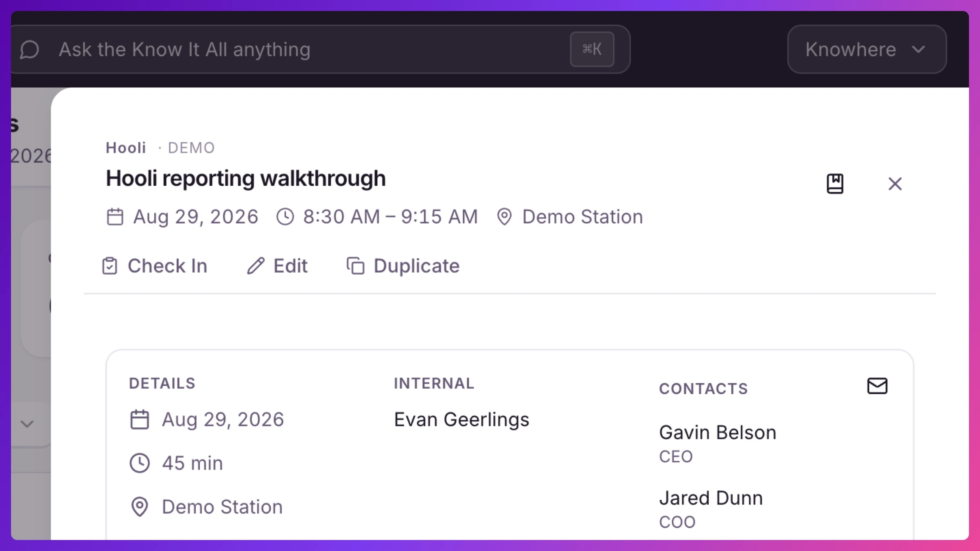
Task: Open the Knowhere workspace dropdown
Action: click(x=867, y=49)
